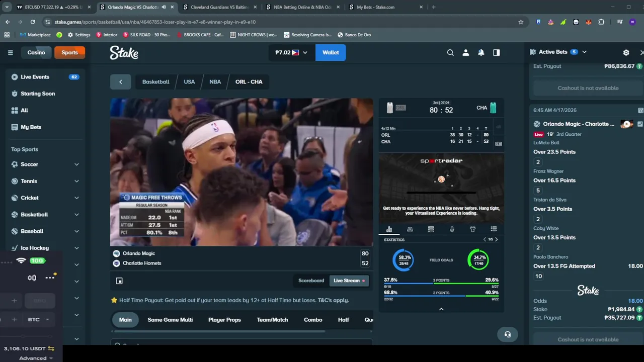Select the Same Game Multi tab
Screen dimensions: 644x362
coord(170,320)
